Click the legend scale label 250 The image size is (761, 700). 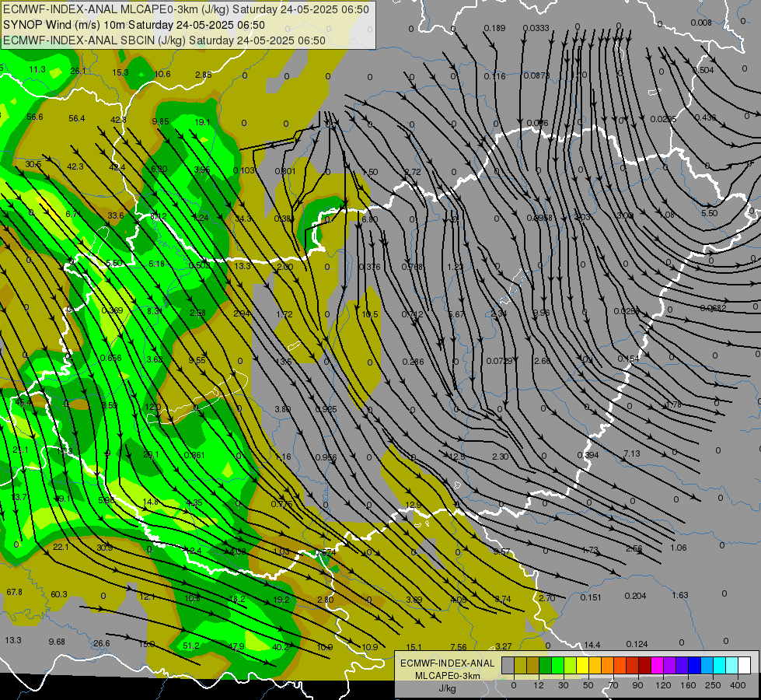point(713,685)
